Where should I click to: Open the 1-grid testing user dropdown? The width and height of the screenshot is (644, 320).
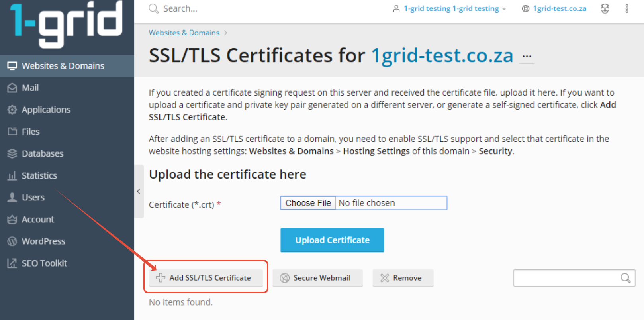click(x=454, y=8)
